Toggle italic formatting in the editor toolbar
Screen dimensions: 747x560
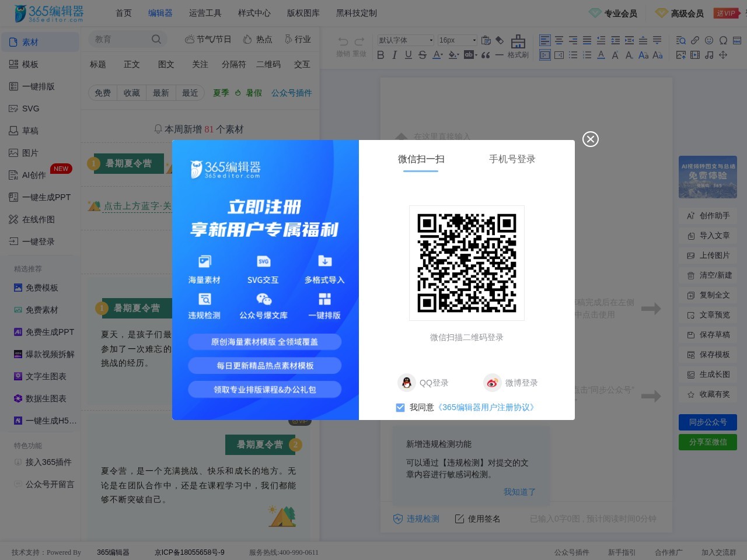[x=395, y=55]
